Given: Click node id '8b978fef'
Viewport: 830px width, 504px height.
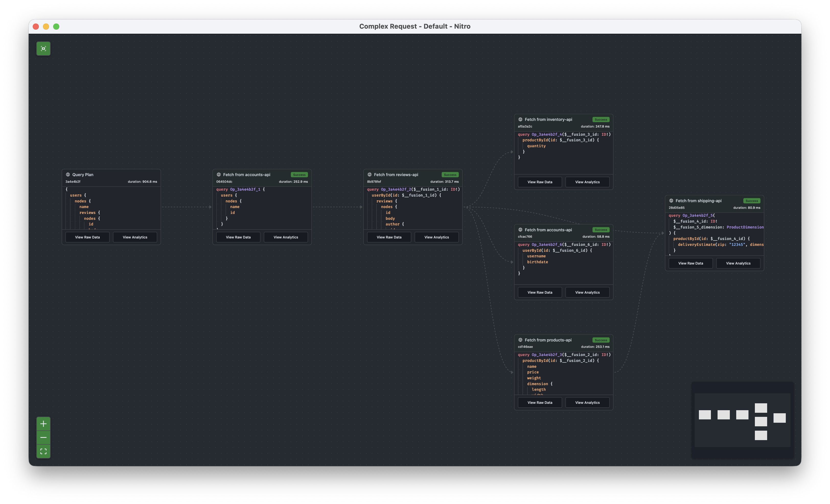Looking at the screenshot, I should (374, 181).
